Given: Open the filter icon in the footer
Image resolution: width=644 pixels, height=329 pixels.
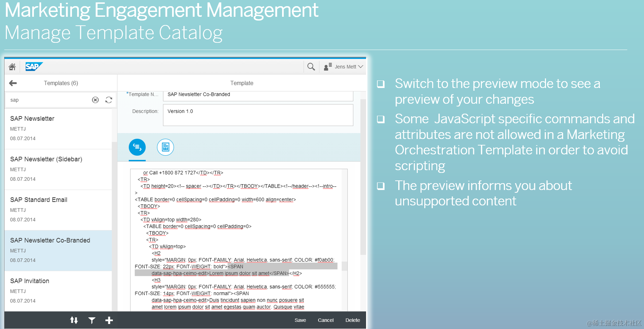Looking at the screenshot, I should click(92, 320).
